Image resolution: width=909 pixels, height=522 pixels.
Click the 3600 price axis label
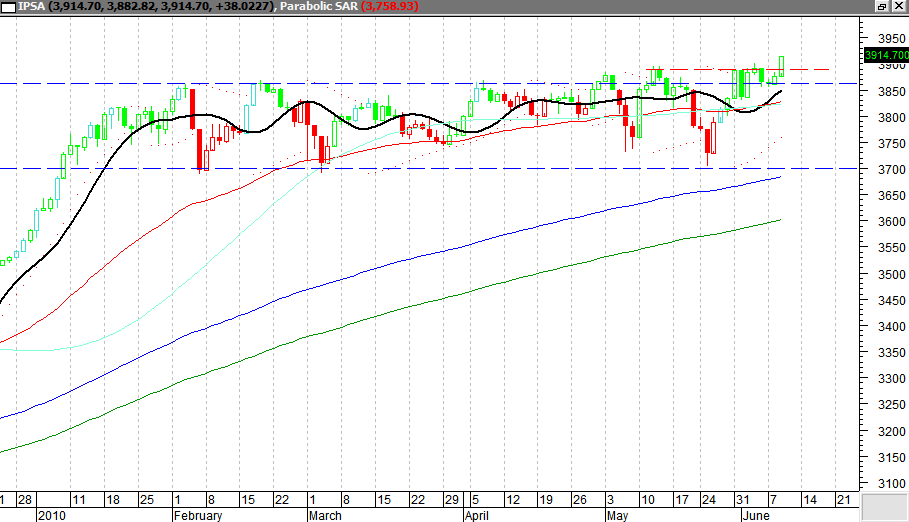[891, 222]
